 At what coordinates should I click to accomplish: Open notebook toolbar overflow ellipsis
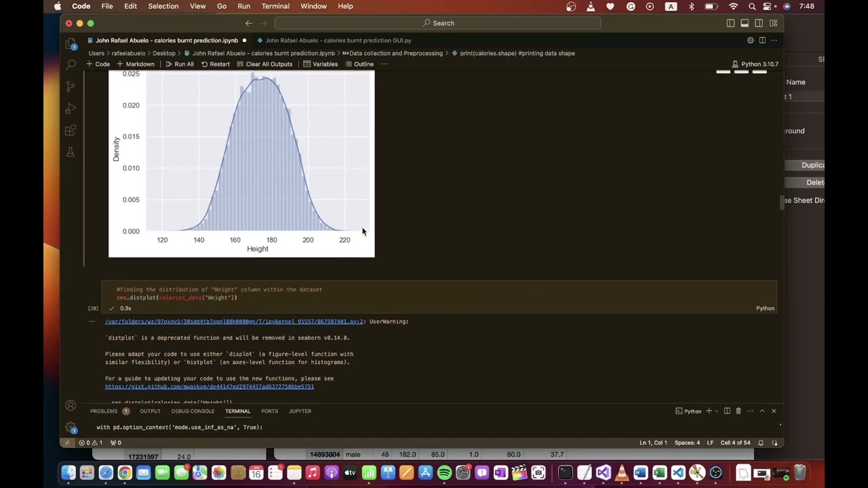(384, 64)
